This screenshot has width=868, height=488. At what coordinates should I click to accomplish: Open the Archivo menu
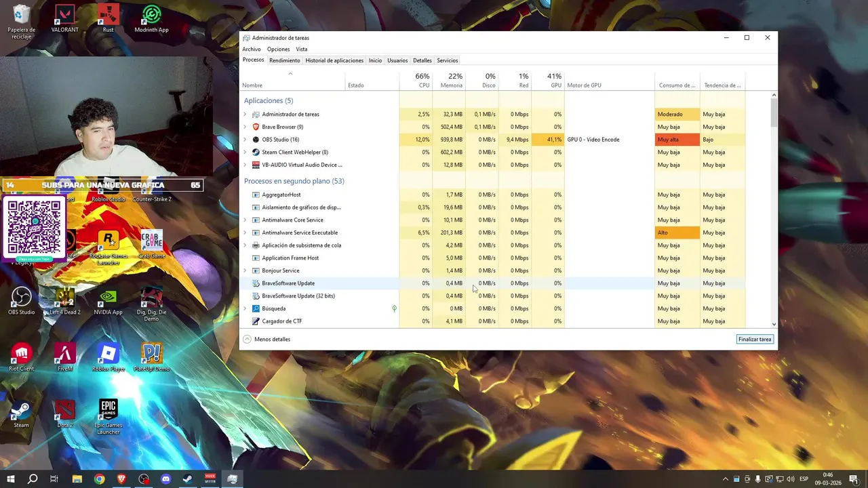click(252, 49)
